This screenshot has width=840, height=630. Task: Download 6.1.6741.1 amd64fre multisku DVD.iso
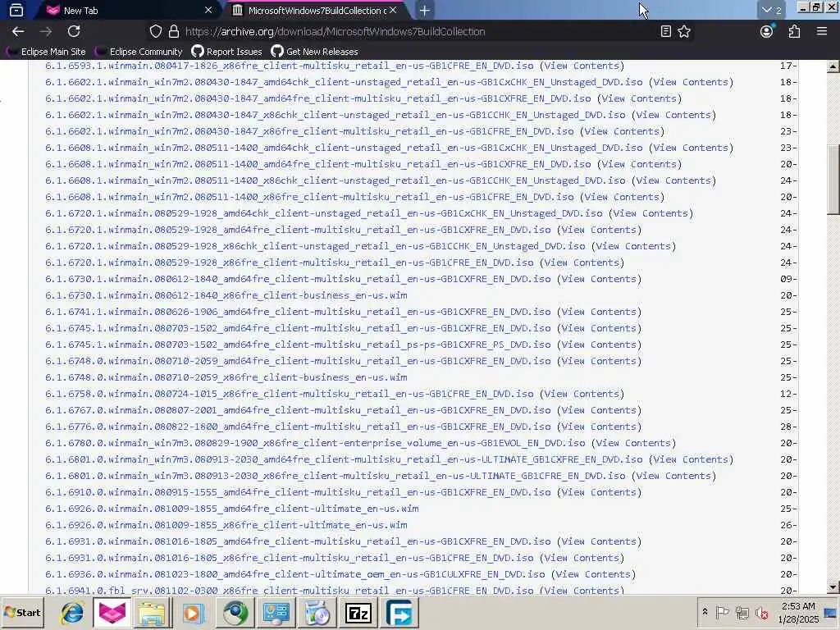pos(298,312)
